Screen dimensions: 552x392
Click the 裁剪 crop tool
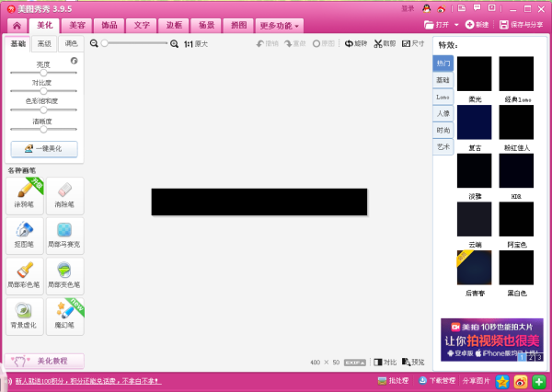(384, 43)
